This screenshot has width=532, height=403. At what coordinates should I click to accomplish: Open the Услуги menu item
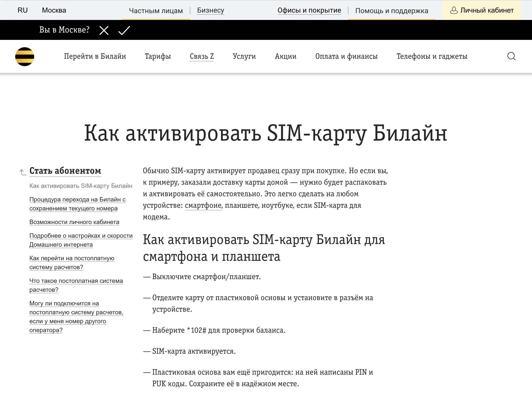[244, 56]
